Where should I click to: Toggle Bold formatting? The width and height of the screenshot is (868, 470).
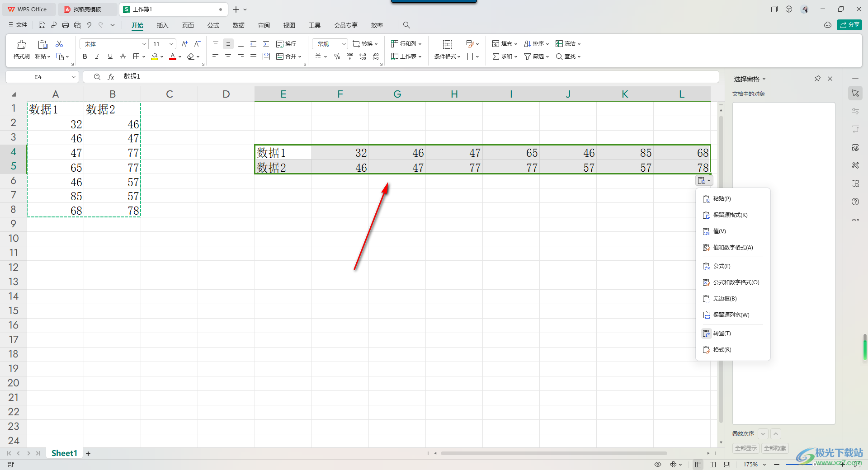(x=85, y=56)
